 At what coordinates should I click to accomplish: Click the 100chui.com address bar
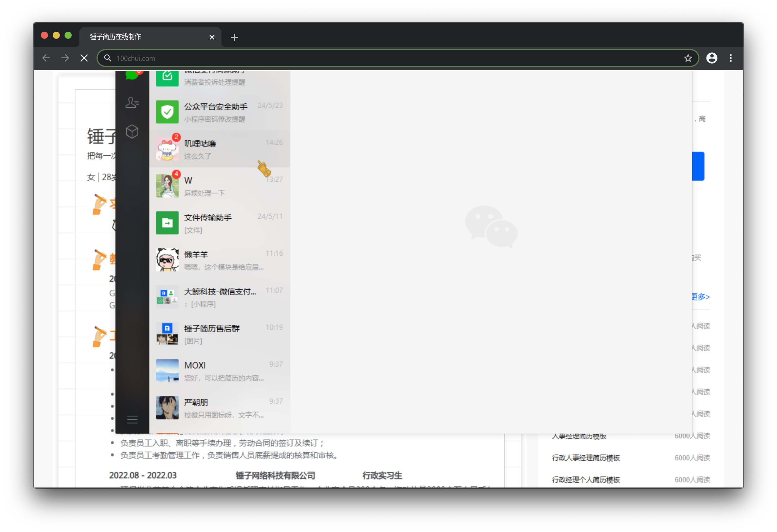click(x=398, y=58)
